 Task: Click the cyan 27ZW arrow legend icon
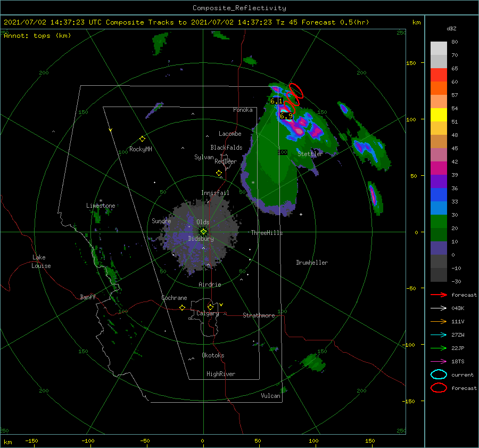(439, 335)
